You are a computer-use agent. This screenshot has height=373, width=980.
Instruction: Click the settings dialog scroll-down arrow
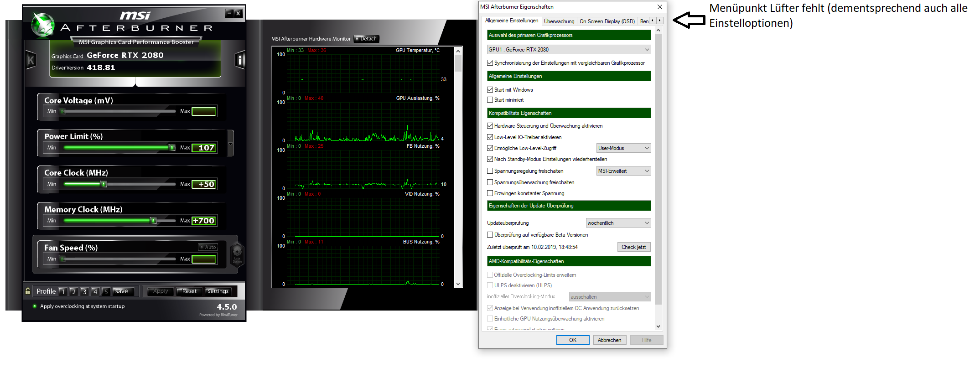(658, 326)
